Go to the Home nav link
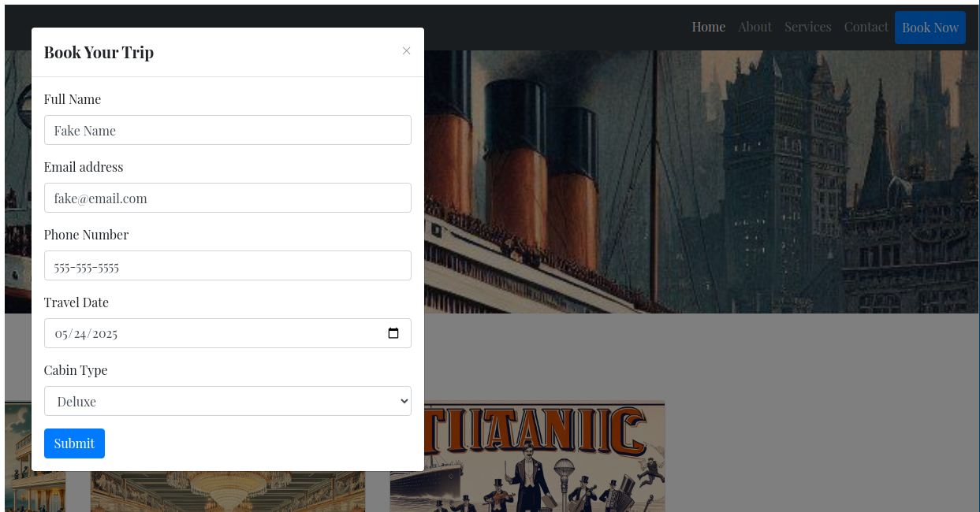 click(x=708, y=28)
